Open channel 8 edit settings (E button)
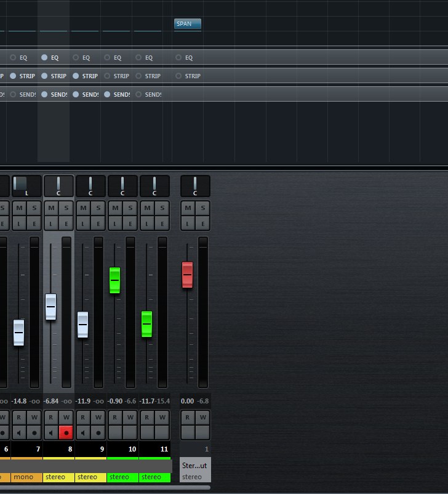Viewport: 448px width, 494px height. tap(66, 224)
